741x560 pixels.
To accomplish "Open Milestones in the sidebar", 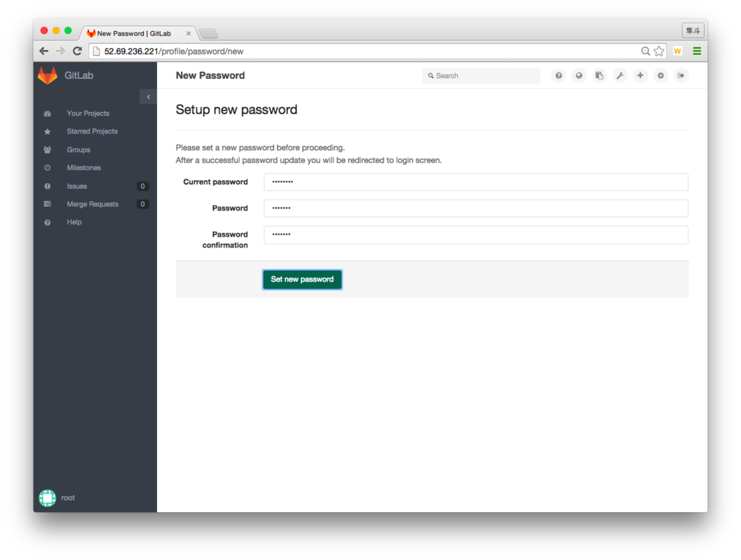I will click(84, 168).
